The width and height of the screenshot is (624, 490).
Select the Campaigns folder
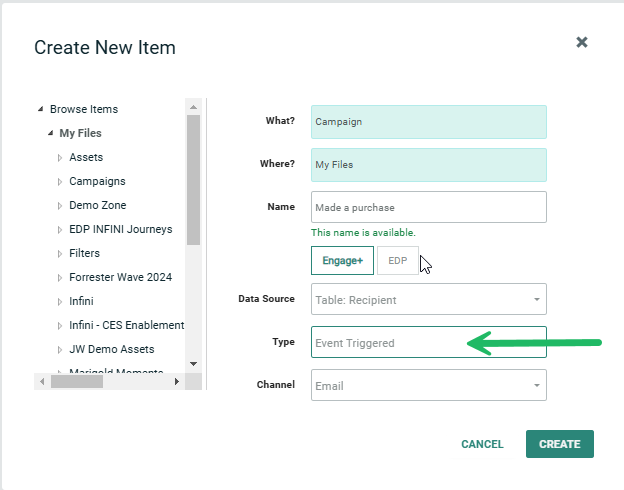(x=97, y=181)
